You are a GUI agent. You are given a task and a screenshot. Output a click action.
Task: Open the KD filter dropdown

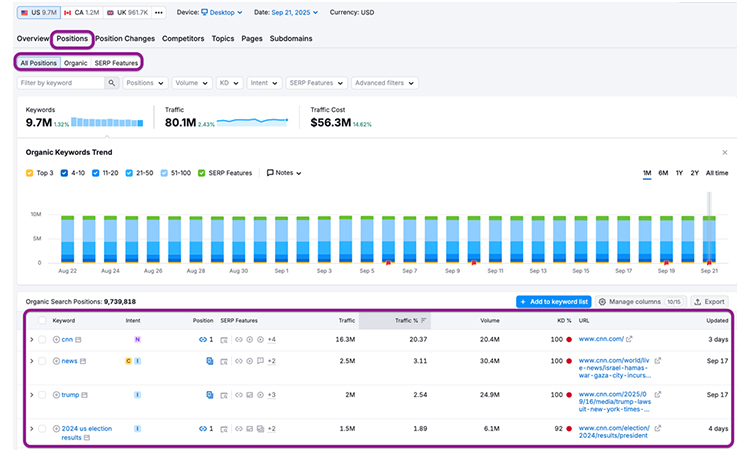[230, 83]
